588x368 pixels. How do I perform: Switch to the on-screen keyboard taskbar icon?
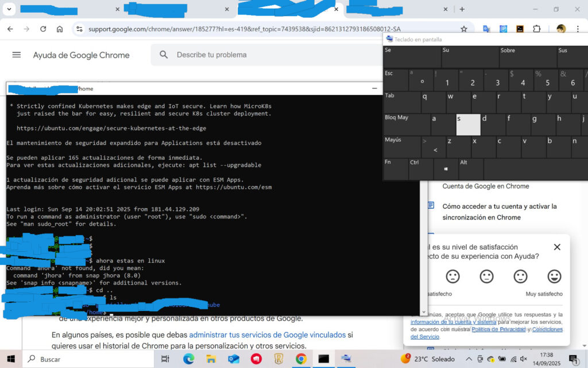346,359
